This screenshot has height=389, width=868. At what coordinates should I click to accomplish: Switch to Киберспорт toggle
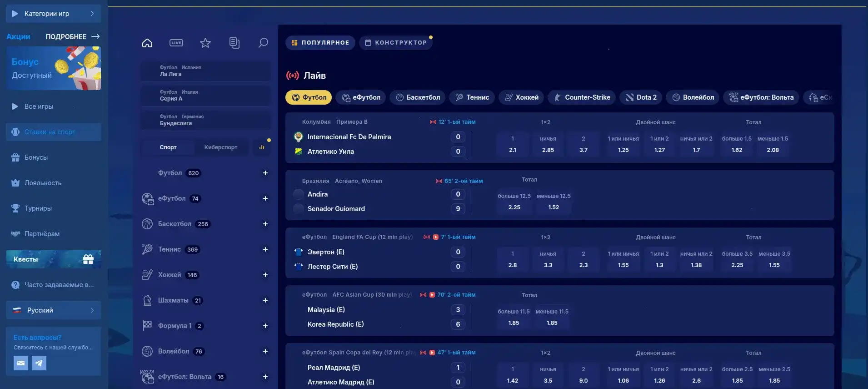click(x=220, y=147)
